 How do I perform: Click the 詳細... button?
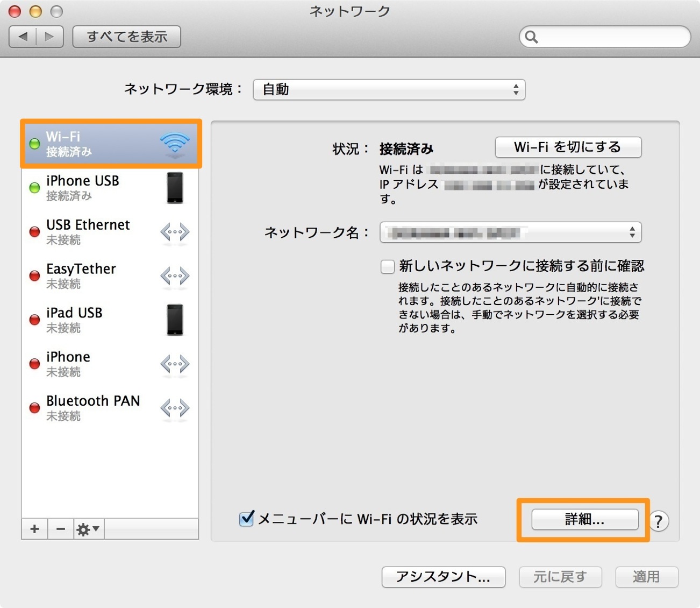585,519
